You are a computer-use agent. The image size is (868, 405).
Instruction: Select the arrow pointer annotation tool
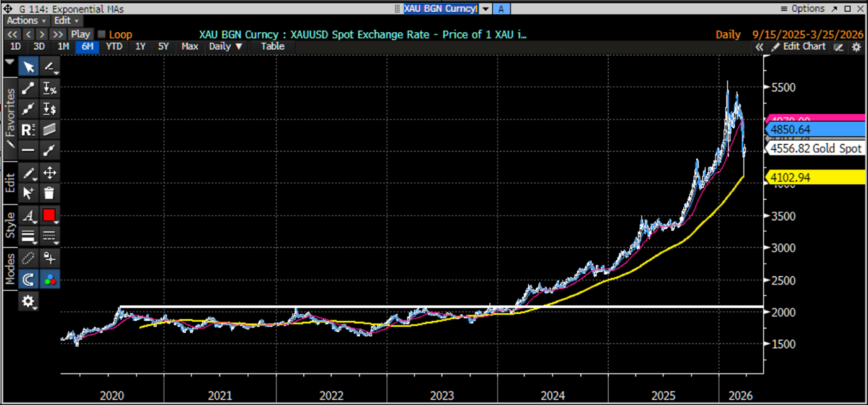(28, 66)
